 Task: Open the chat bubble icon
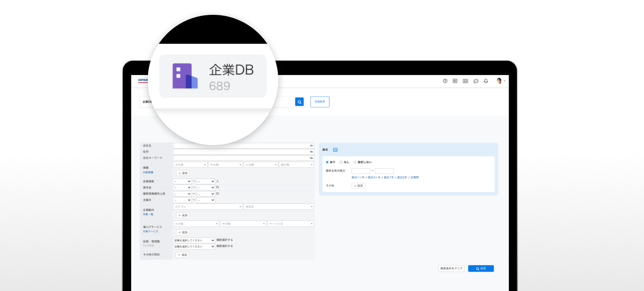(x=476, y=81)
